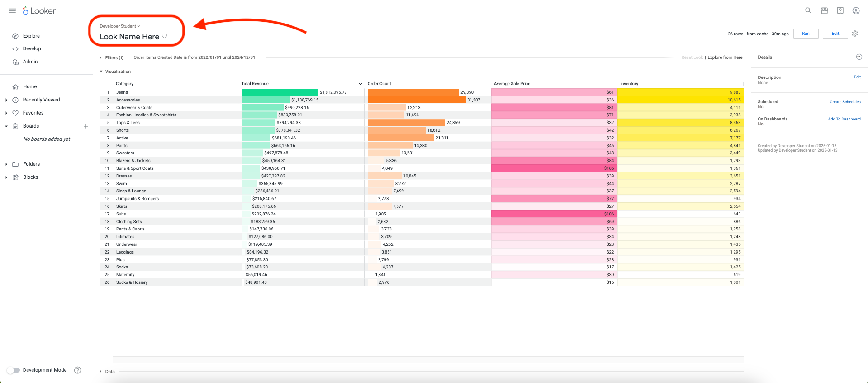The image size is (868, 383).
Task: Add a board with plus icon
Action: pyautogui.click(x=86, y=126)
